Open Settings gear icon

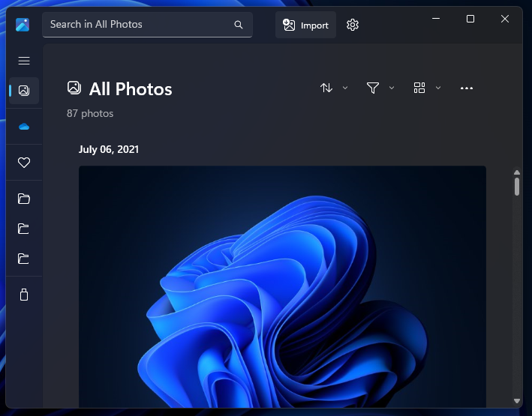coord(353,25)
